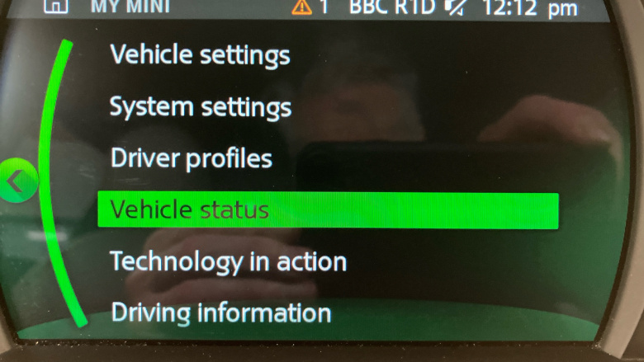Image resolution: width=644 pixels, height=362 pixels.
Task: Tap the pm indicator of the clock
Action: [x=563, y=9]
